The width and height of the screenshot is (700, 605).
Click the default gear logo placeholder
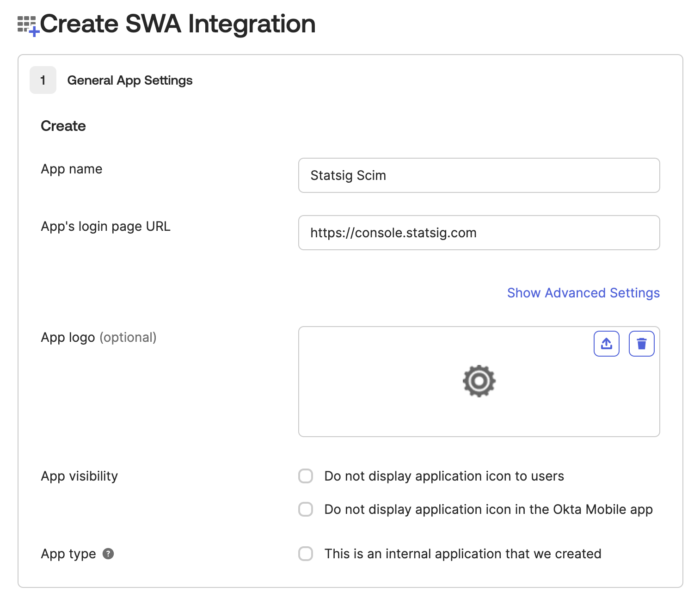pyautogui.click(x=479, y=381)
